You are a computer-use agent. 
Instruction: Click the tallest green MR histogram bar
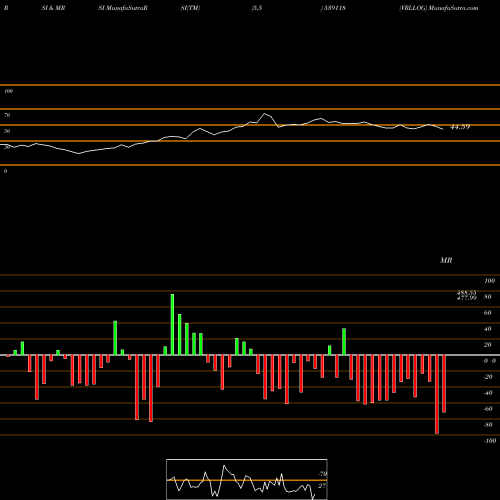[172, 324]
